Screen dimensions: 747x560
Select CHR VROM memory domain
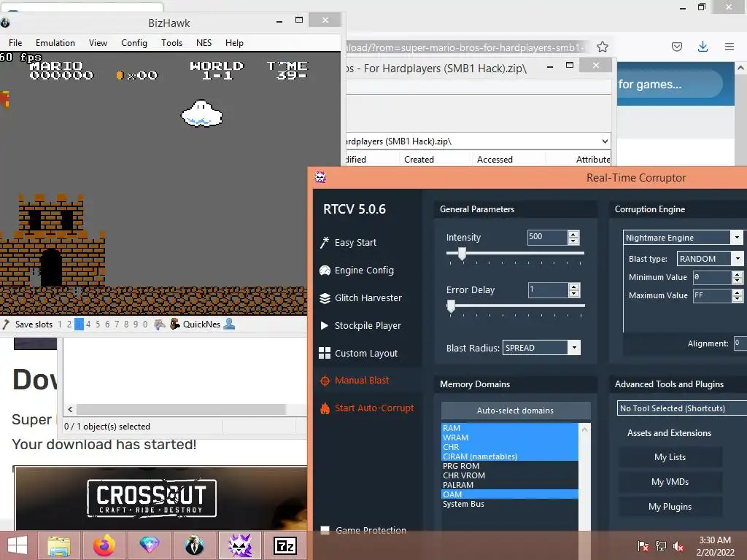pos(510,475)
